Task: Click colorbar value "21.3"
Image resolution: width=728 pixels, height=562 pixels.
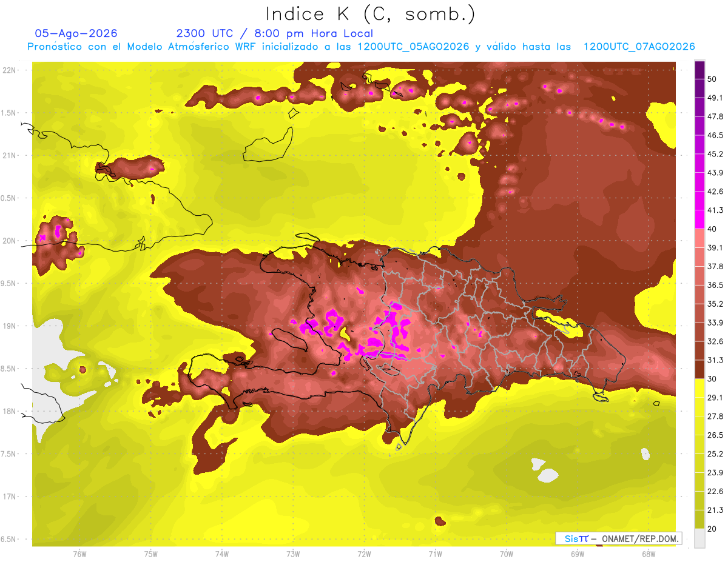Action: [715, 510]
